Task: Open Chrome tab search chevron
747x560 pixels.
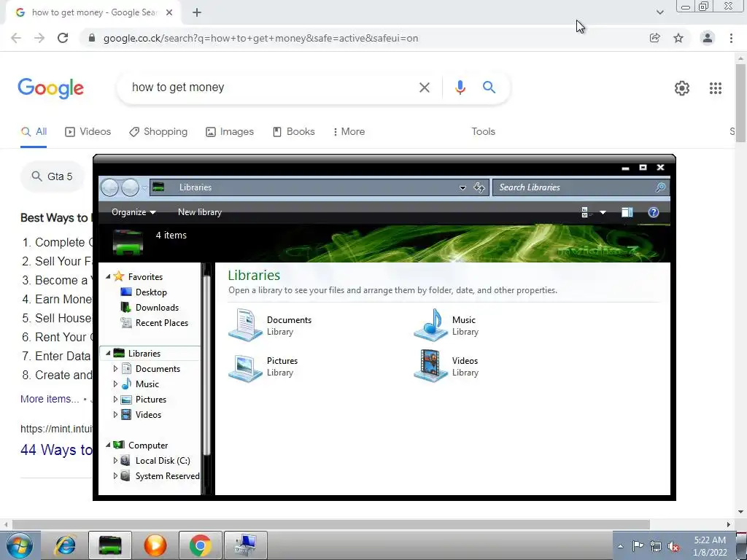Action: (x=659, y=12)
